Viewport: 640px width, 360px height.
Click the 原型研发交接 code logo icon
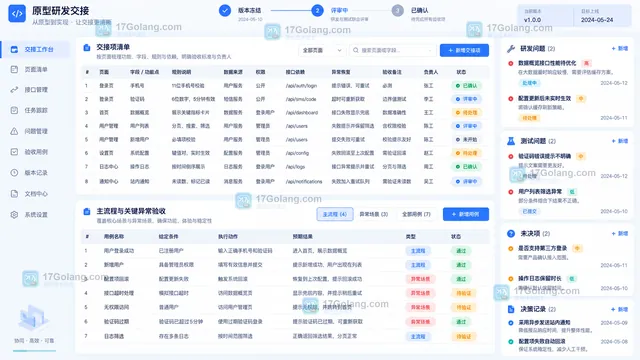(17, 13)
